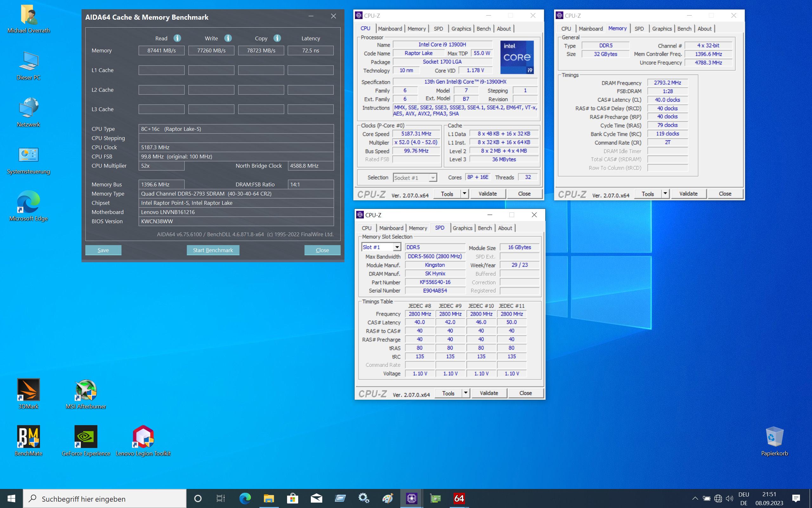The width and height of the screenshot is (812, 508).
Task: Open About tab in CPU-Z SPD window
Action: [x=505, y=228]
